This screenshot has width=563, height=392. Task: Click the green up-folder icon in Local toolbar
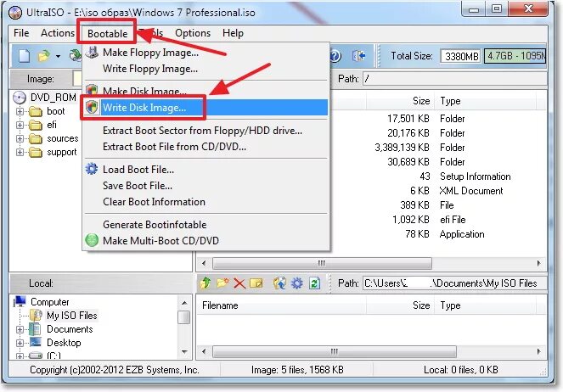pos(205,283)
